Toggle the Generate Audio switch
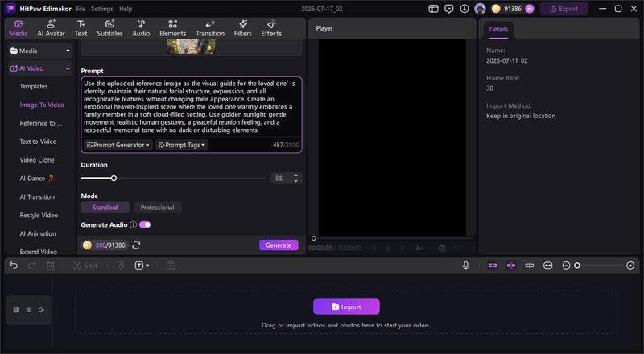The width and height of the screenshot is (644, 354). pos(145,224)
